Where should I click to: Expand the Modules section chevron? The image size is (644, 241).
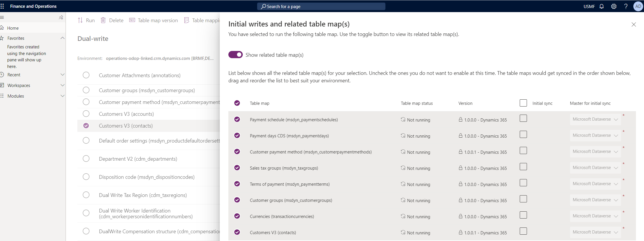coord(62,96)
